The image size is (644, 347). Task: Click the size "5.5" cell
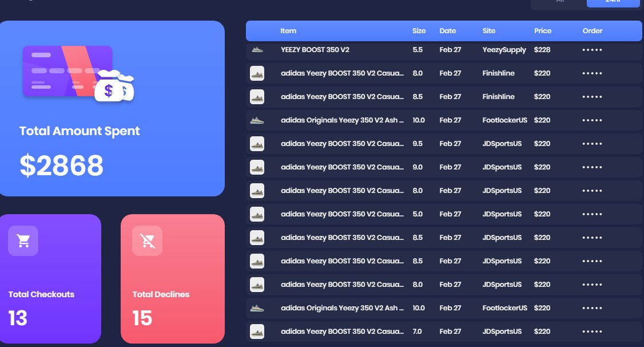coord(418,50)
